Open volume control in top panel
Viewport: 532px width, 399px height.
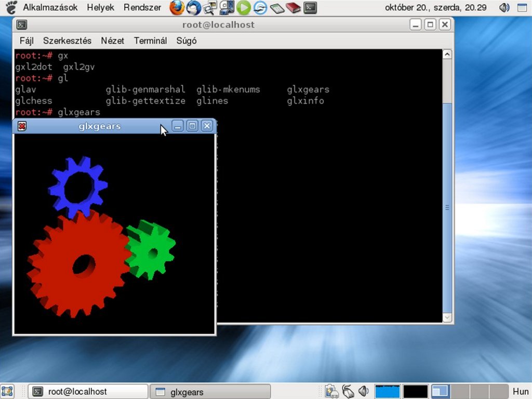[504, 7]
